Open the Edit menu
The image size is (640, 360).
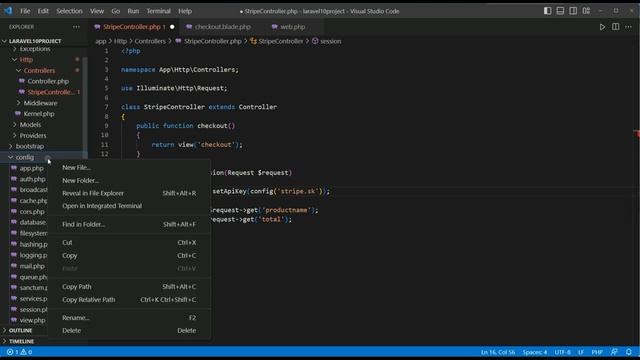click(x=43, y=11)
